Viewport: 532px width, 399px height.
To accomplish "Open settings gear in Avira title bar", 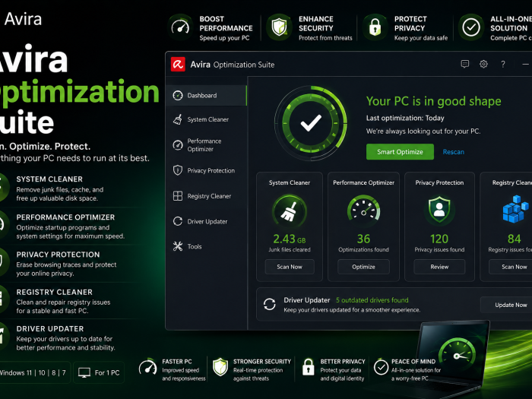I will tap(483, 64).
